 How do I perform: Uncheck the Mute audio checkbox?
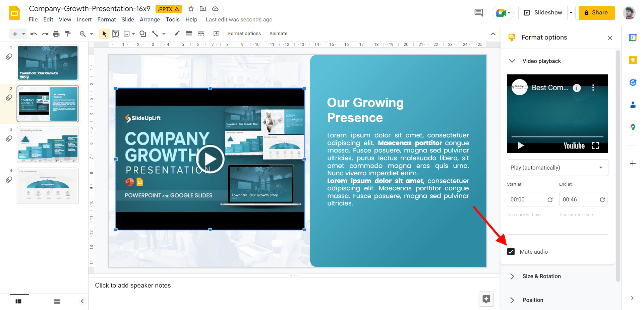click(x=511, y=251)
